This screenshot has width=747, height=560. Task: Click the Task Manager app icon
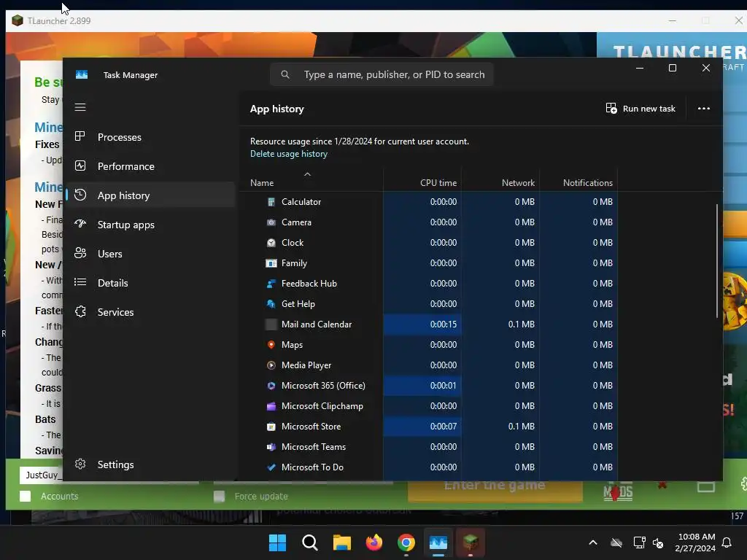click(82, 75)
